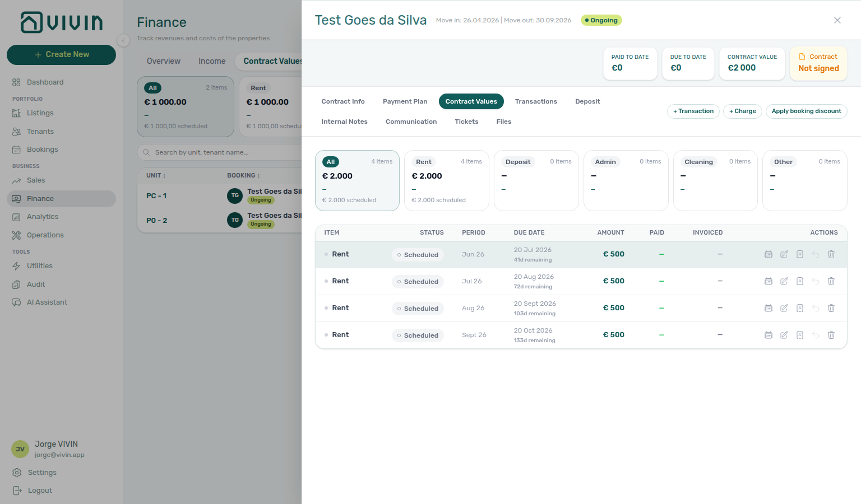Image resolution: width=861 pixels, height=504 pixels.
Task: Filter by the Other 0 items card
Action: (805, 180)
